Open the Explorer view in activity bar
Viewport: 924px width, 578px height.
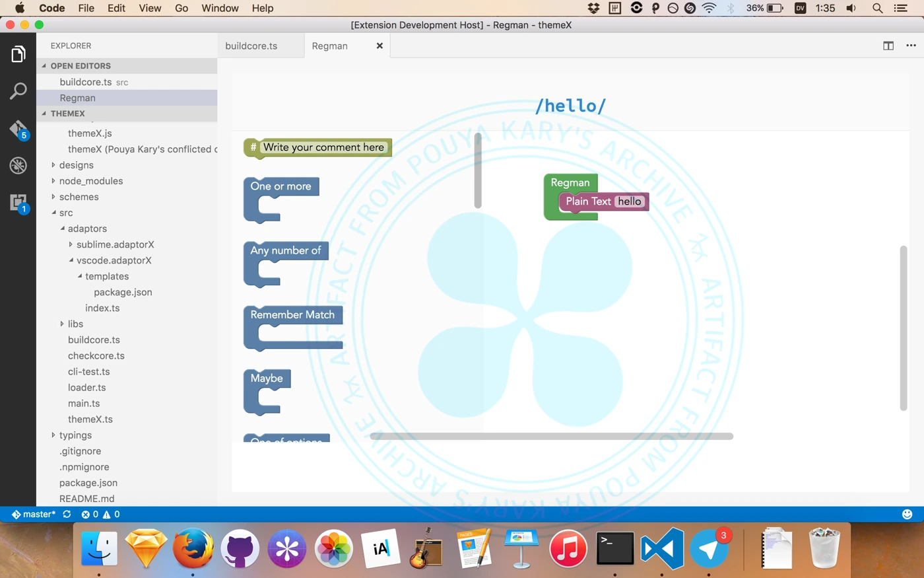(18, 54)
